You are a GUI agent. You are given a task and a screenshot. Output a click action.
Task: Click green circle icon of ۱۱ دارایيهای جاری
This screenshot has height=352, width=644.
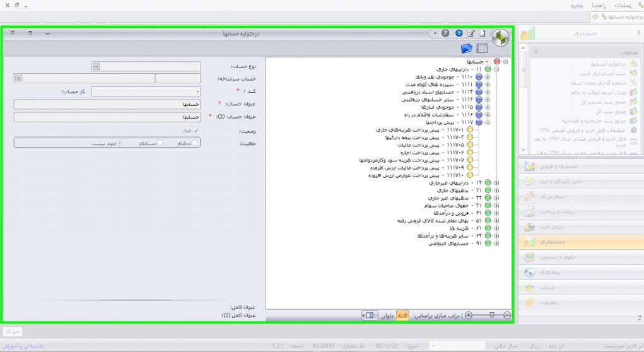pos(488,69)
